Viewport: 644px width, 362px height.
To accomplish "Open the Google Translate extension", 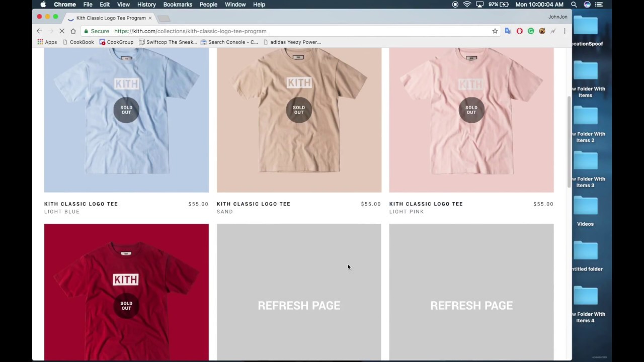I will [508, 31].
